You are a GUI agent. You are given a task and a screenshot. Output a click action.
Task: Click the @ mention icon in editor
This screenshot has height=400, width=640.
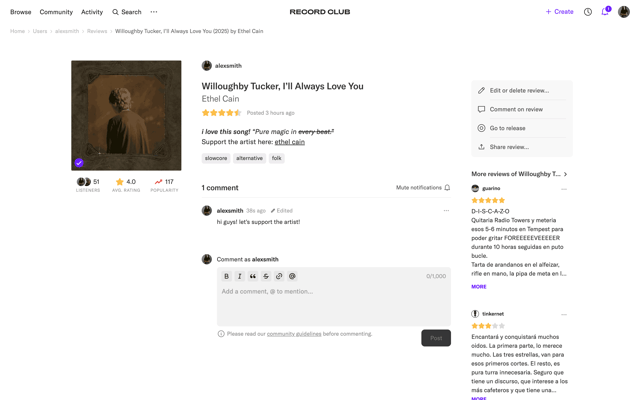click(x=292, y=276)
